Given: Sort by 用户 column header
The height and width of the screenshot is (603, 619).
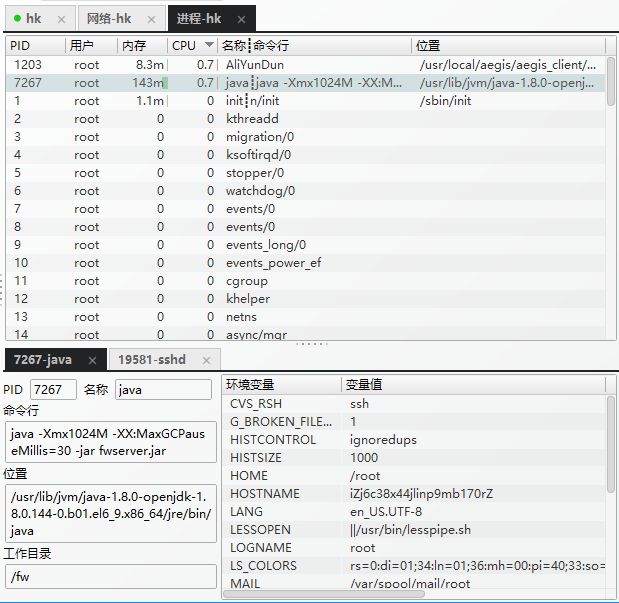Looking at the screenshot, I should (91, 46).
